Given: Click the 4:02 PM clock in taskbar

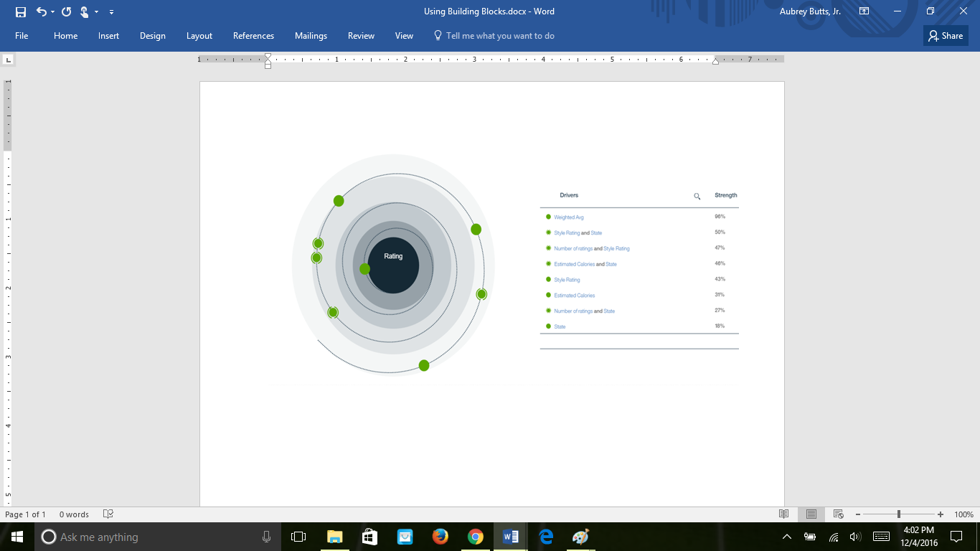Looking at the screenshot, I should [x=918, y=530].
